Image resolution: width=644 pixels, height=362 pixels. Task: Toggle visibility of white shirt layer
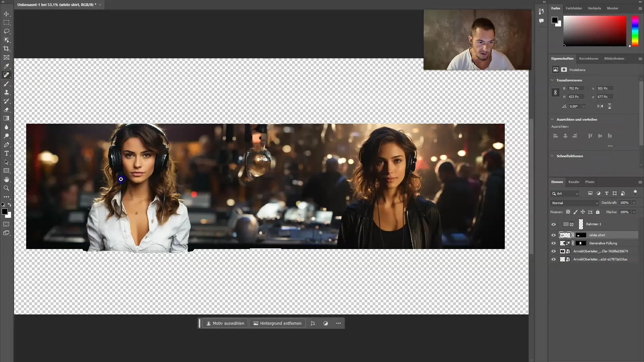click(x=553, y=235)
